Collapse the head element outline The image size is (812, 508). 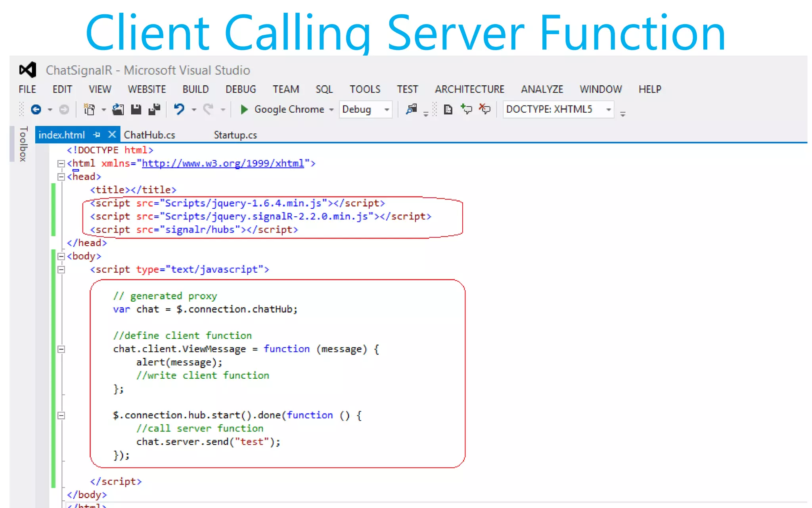pos(61,177)
